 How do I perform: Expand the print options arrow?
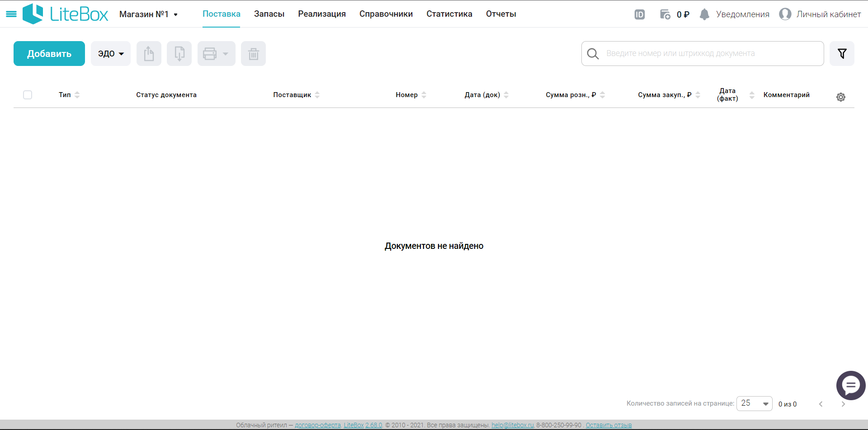tap(226, 54)
